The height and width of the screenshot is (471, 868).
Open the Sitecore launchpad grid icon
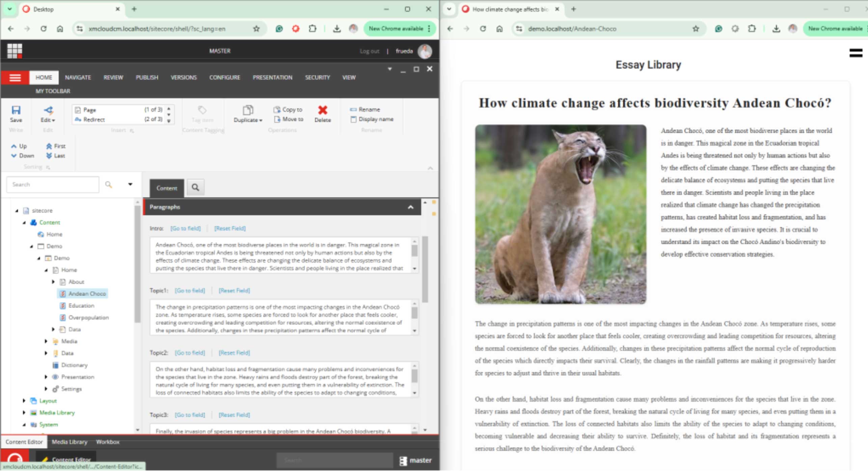[15, 51]
